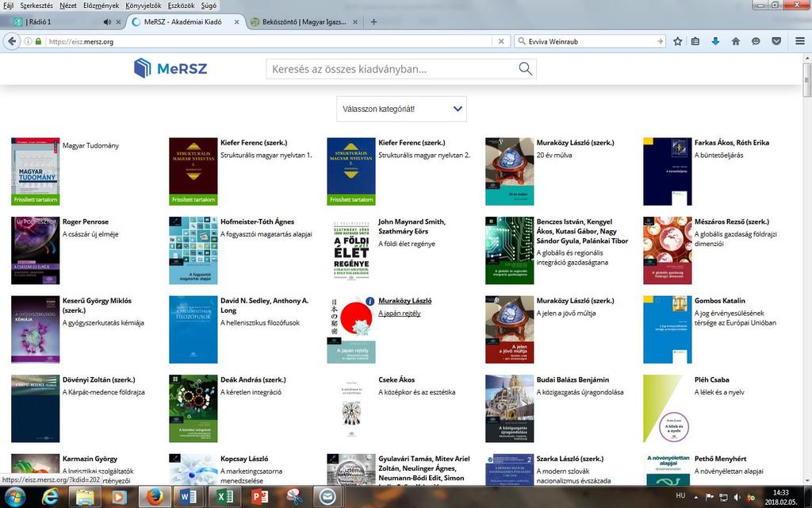This screenshot has width=812, height=508.
Task: Open A Kárpát-medence földrajza title
Action: tap(104, 392)
